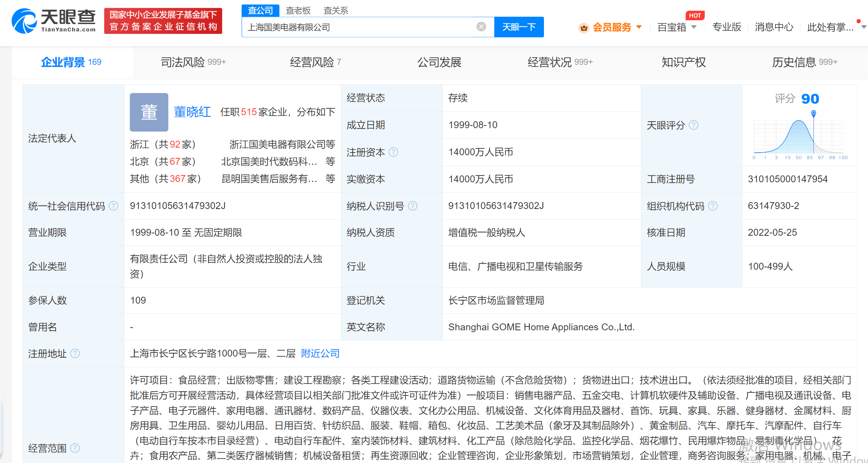The width and height of the screenshot is (868, 463).
Task: Click the 100-499人 staff size value
Action: pyautogui.click(x=770, y=267)
